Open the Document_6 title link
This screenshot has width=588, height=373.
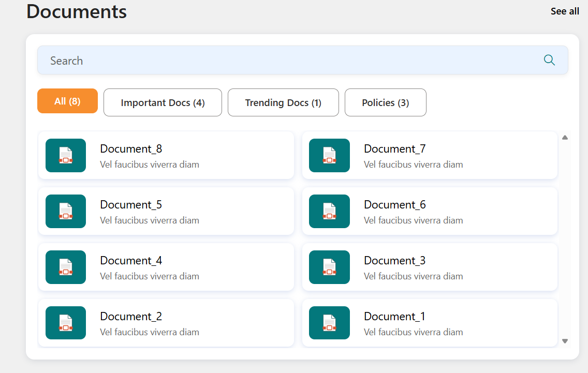coord(394,205)
